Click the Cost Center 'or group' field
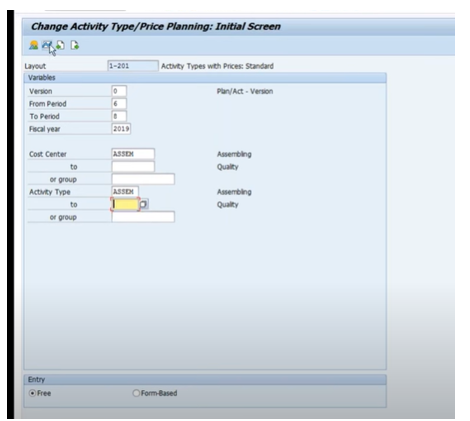The height and width of the screenshot is (421, 470). 143,179
